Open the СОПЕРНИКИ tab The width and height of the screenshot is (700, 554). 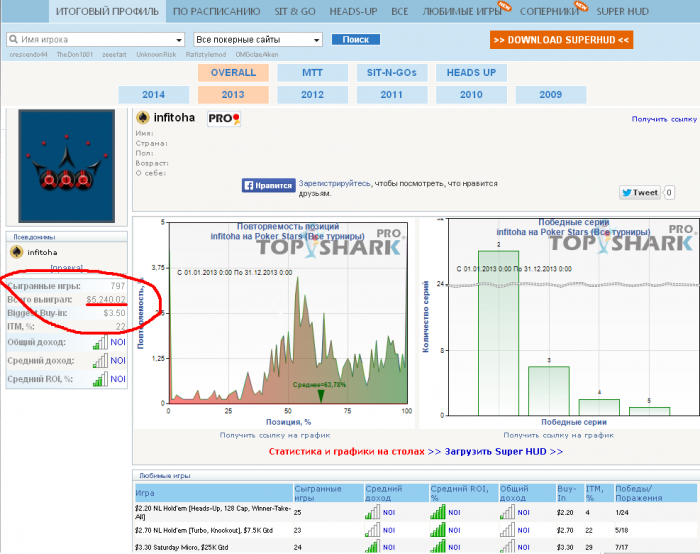pyautogui.click(x=549, y=11)
